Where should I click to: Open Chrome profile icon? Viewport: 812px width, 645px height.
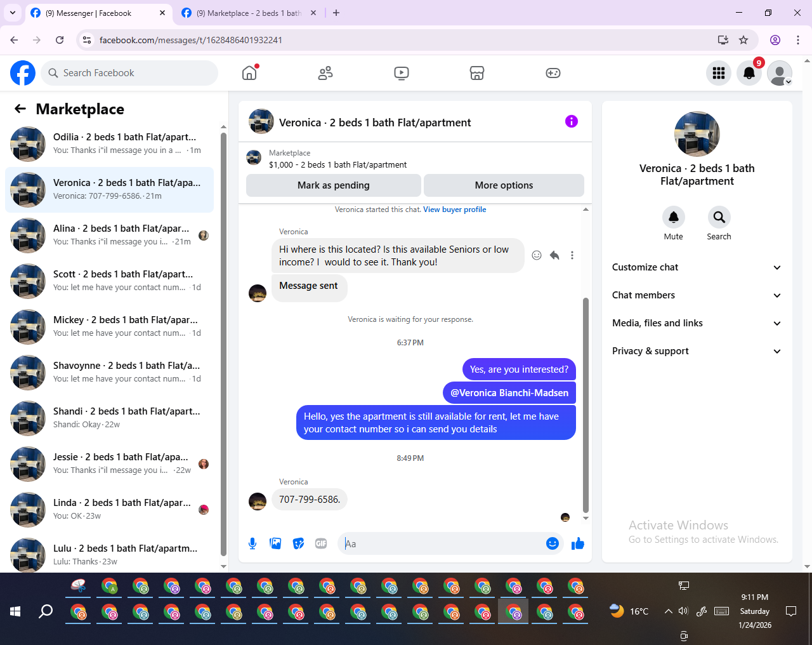775,40
